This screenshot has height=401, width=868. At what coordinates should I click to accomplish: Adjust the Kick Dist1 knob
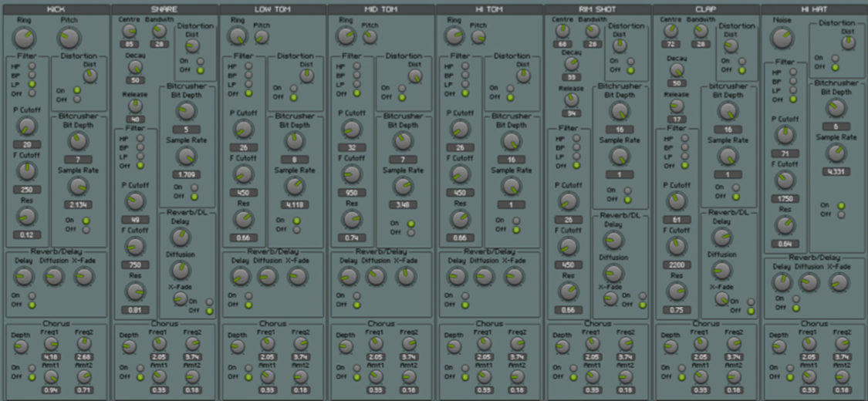tap(90, 76)
